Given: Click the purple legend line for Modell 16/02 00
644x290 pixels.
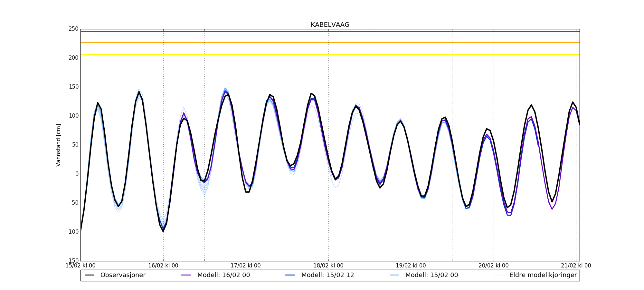Looking at the screenshot, I should [x=186, y=275].
